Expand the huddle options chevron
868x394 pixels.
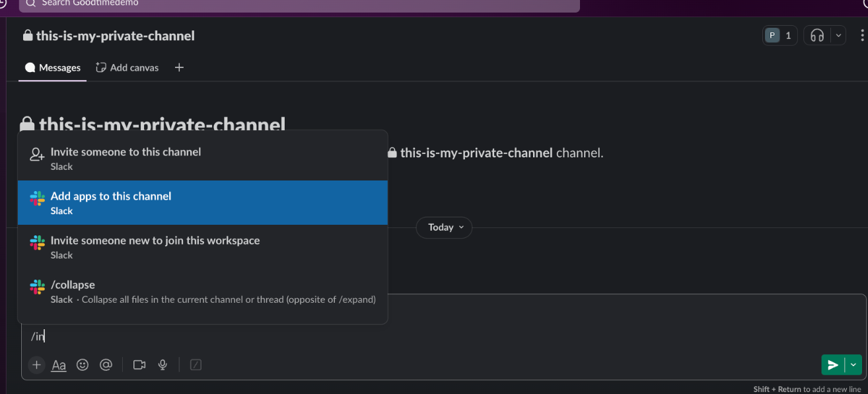tap(838, 36)
